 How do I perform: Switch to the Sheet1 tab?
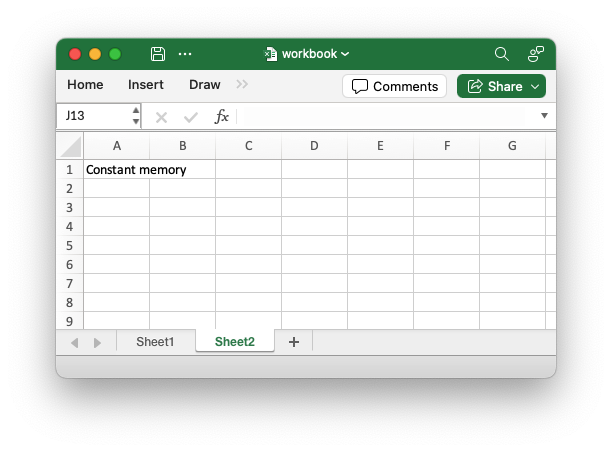[155, 342]
